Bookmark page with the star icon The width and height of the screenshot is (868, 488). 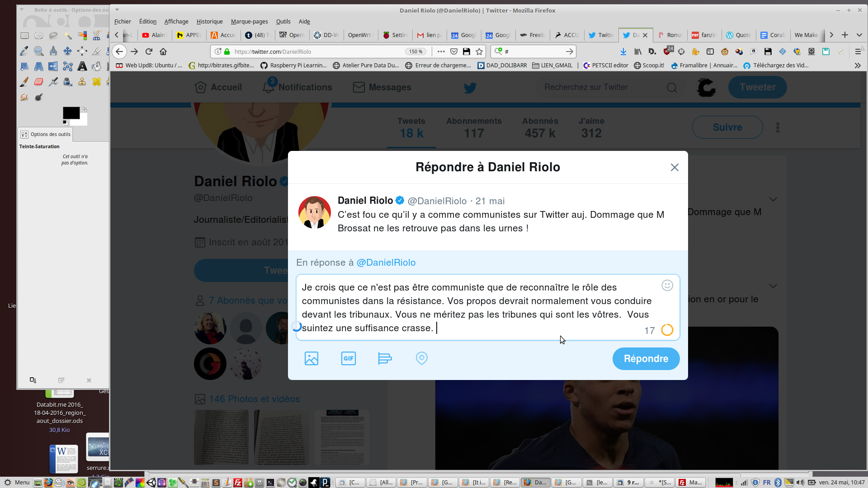point(479,52)
